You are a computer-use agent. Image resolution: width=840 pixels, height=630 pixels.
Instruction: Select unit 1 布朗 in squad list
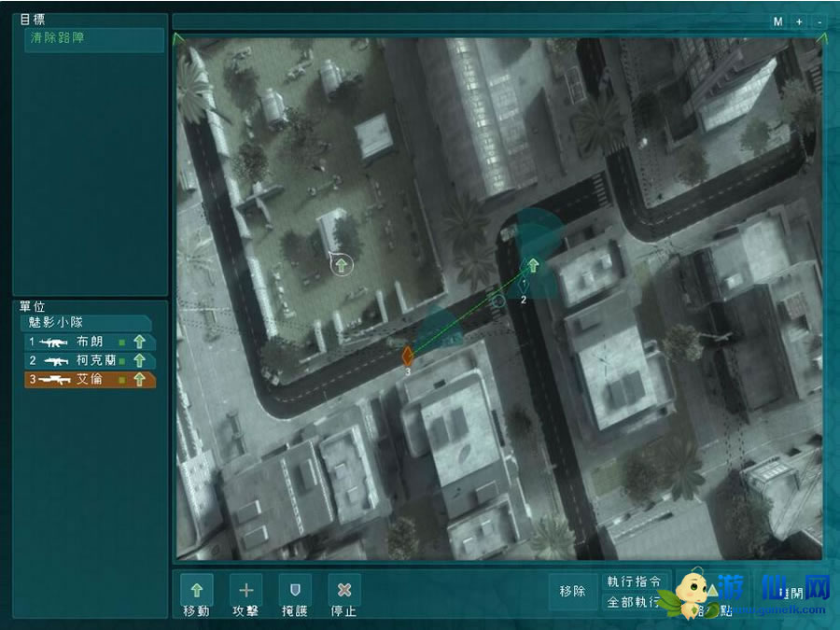pyautogui.click(x=90, y=342)
